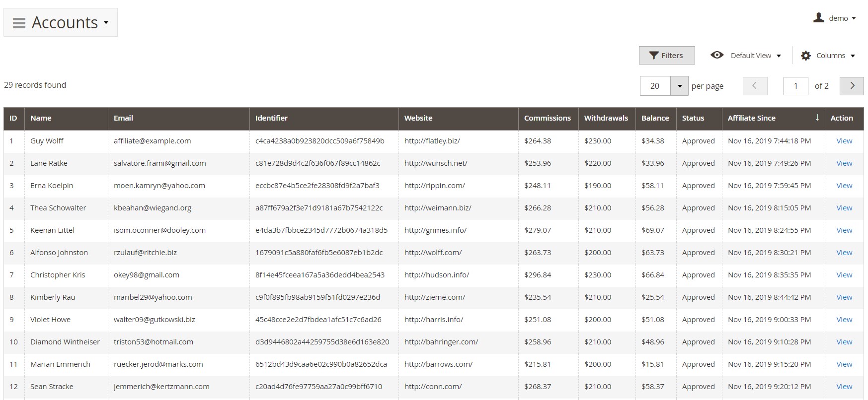Sort table by Commissions column header
Screen dimensions: 868x400
pos(547,118)
